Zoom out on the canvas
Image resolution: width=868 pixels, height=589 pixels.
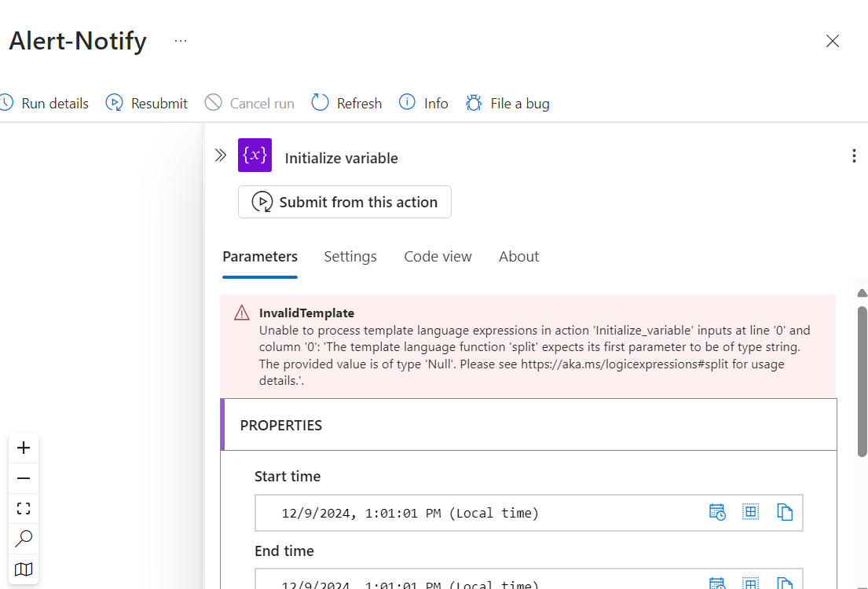[x=24, y=478]
